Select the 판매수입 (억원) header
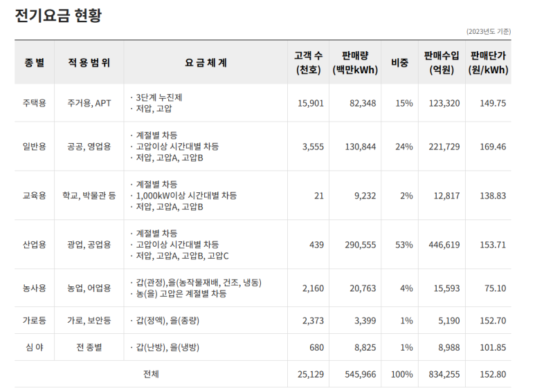 (442, 62)
